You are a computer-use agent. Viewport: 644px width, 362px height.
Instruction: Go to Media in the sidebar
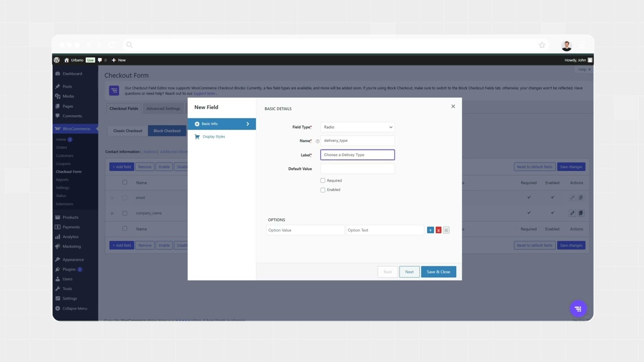68,96
